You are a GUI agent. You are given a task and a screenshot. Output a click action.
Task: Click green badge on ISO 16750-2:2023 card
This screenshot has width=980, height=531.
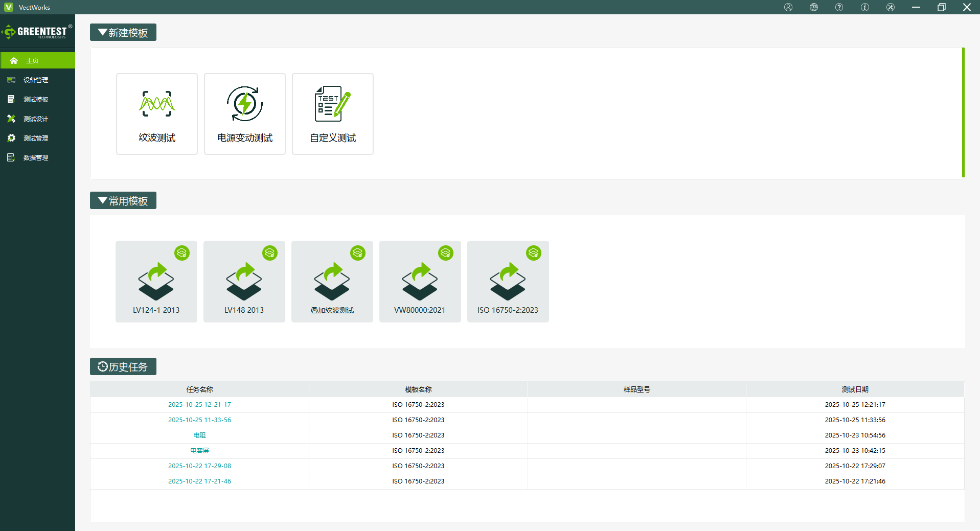coord(534,253)
